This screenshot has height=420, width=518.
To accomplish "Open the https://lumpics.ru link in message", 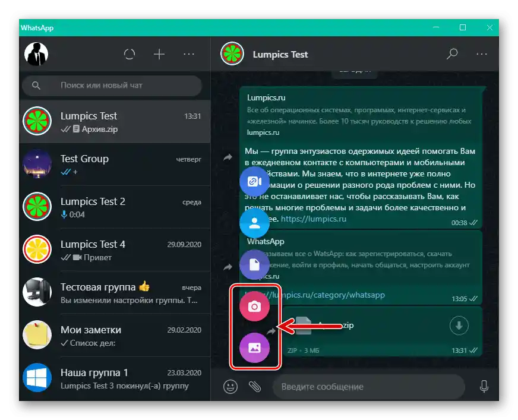I will [314, 219].
